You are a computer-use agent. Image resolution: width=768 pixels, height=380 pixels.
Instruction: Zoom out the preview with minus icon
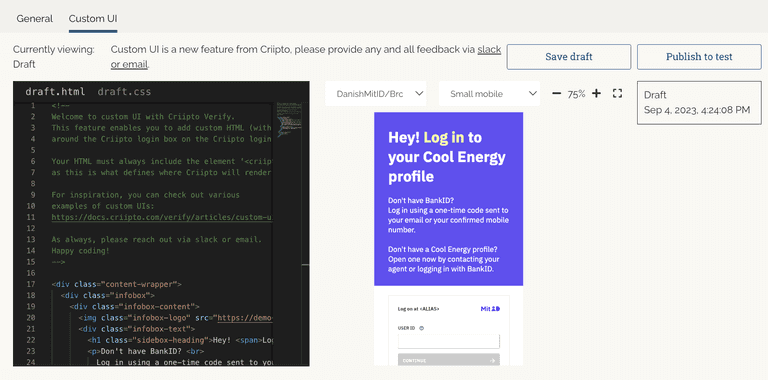(556, 94)
